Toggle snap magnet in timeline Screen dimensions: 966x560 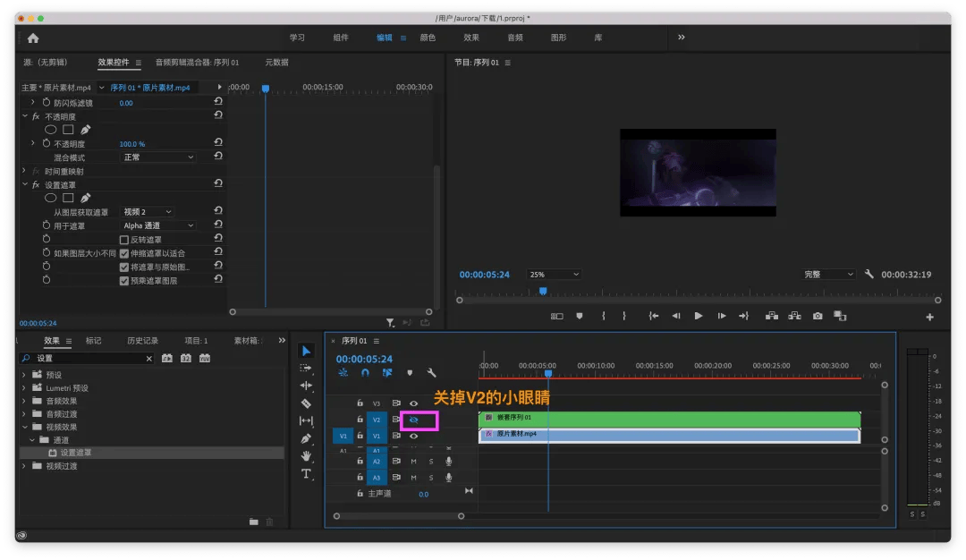point(365,373)
